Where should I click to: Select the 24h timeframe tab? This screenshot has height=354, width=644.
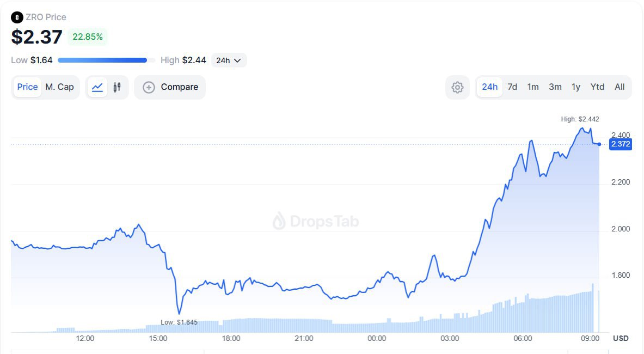(x=489, y=87)
